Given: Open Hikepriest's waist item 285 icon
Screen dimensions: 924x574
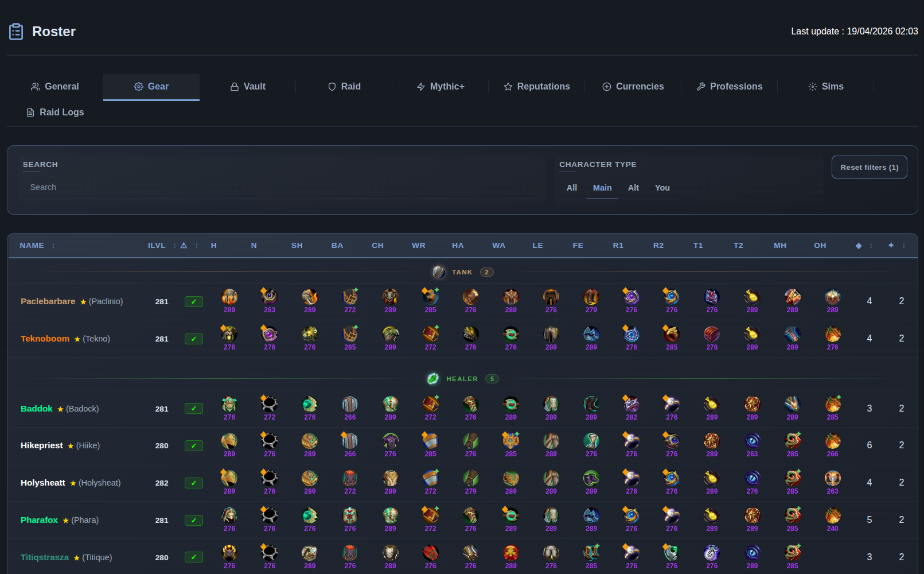Looking at the screenshot, I should click(511, 441).
